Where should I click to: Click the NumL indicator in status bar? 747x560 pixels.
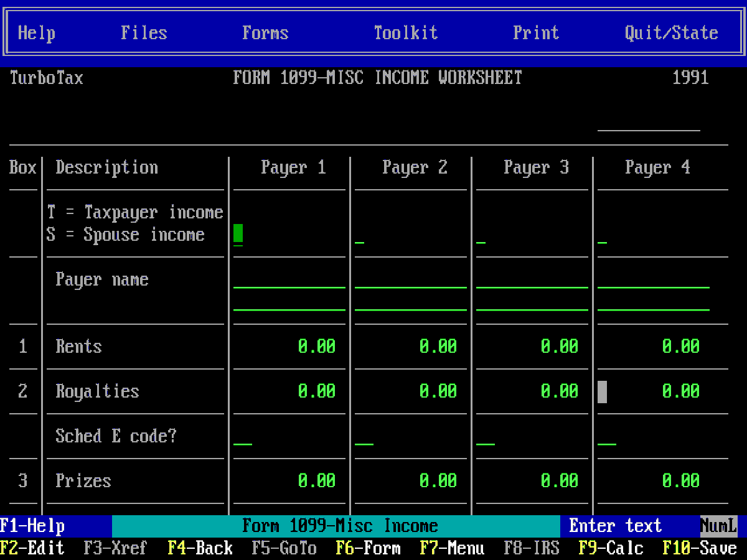(719, 526)
